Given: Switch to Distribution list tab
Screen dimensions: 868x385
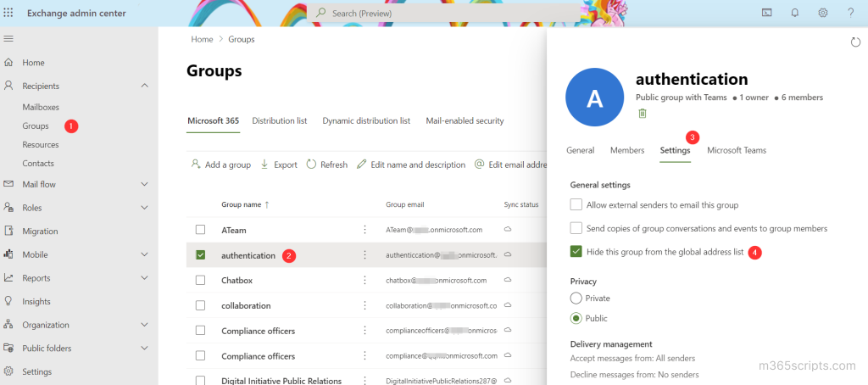Looking at the screenshot, I should (x=280, y=120).
